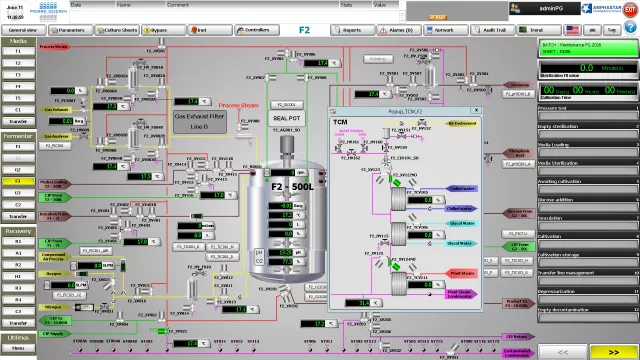Image resolution: width=640 pixels, height=360 pixels.
Task: Select fermenter F1 in the sidebar
Action: pyautogui.click(x=18, y=146)
